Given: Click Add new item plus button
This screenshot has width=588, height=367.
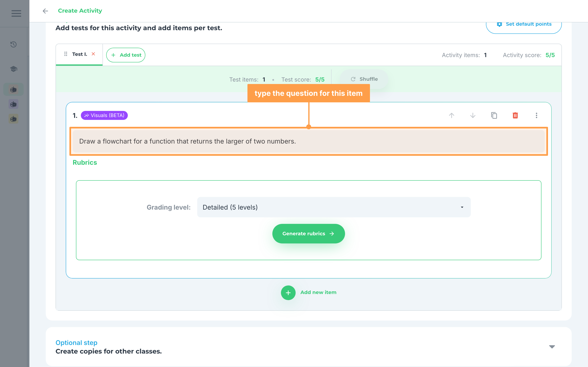Looking at the screenshot, I should click(x=288, y=293).
